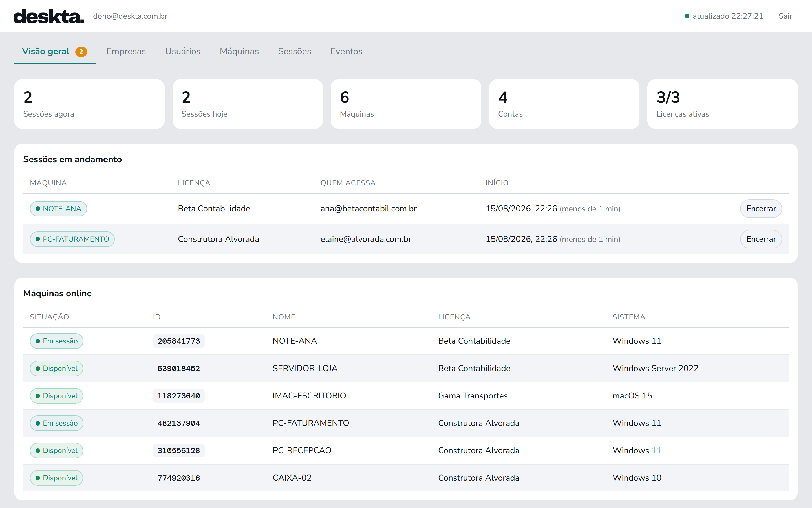The height and width of the screenshot is (508, 812).
Task: Open the Sessões hoje card
Action: click(248, 104)
